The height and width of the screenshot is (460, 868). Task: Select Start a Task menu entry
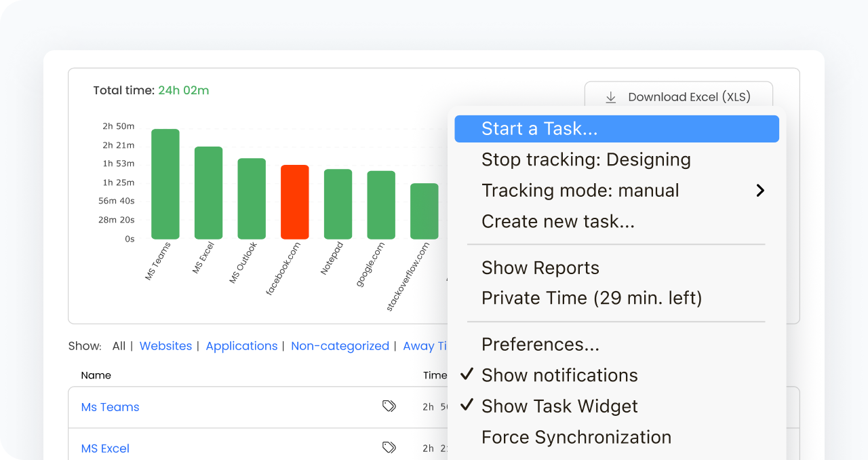[616, 129]
